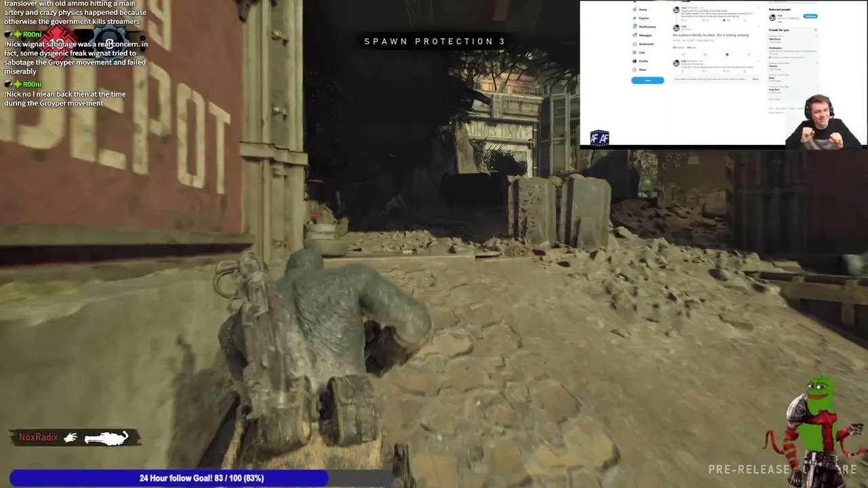Open Home in the Twitter sidebar

pos(639,9)
